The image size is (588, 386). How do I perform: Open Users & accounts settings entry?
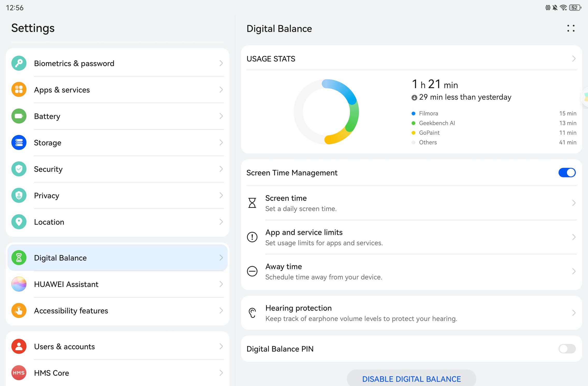(x=64, y=346)
